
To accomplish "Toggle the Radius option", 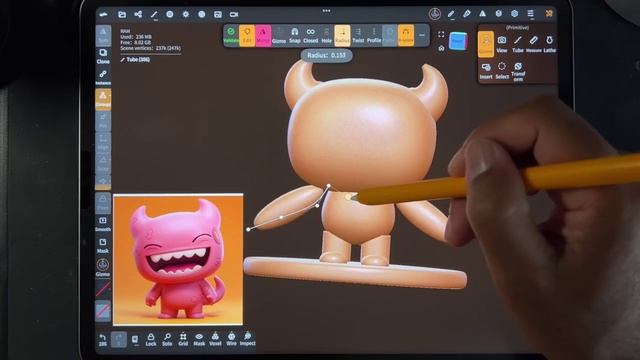I will point(342,36).
